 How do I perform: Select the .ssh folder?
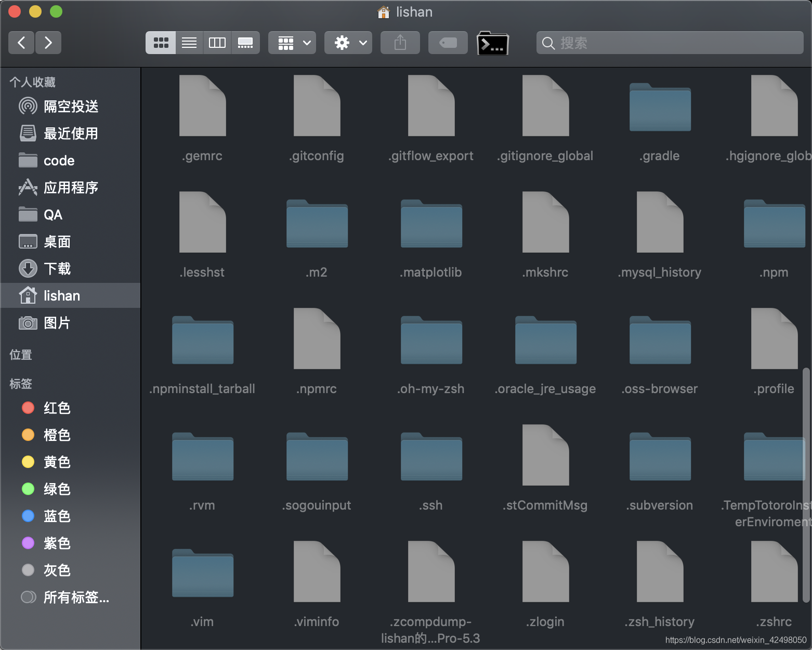click(x=431, y=457)
